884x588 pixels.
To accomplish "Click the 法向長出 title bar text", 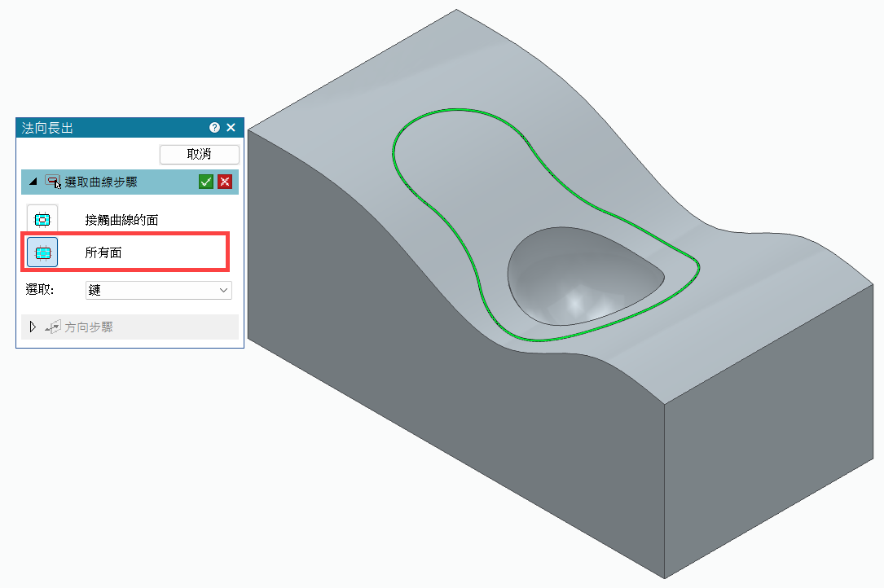I will 47,128.
